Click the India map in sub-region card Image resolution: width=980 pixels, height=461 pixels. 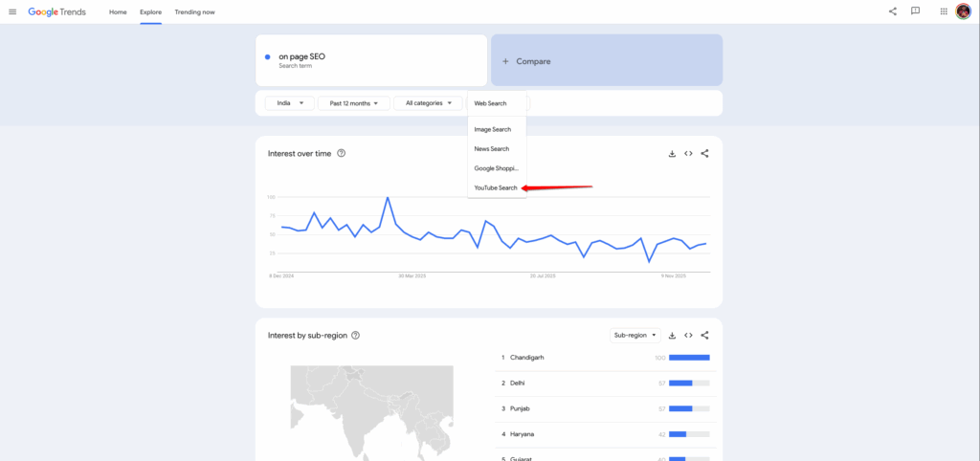[x=372, y=413]
